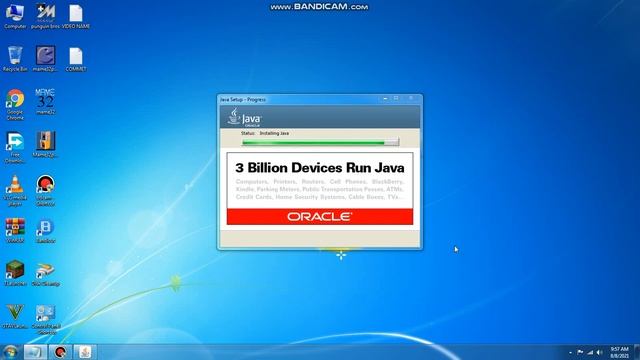The height and width of the screenshot is (360, 640).
Task: Show hidden tray icons arrow
Action: [x=570, y=352]
